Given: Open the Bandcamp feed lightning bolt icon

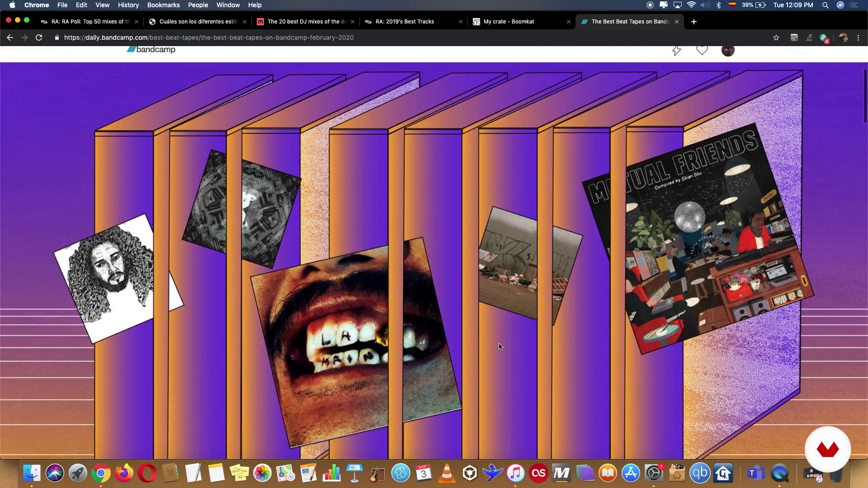Looking at the screenshot, I should pyautogui.click(x=676, y=50).
